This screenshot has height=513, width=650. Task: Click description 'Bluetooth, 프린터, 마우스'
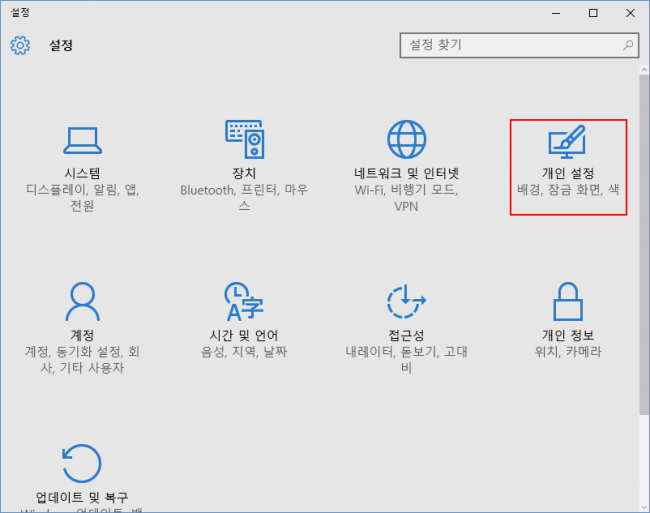(244, 198)
